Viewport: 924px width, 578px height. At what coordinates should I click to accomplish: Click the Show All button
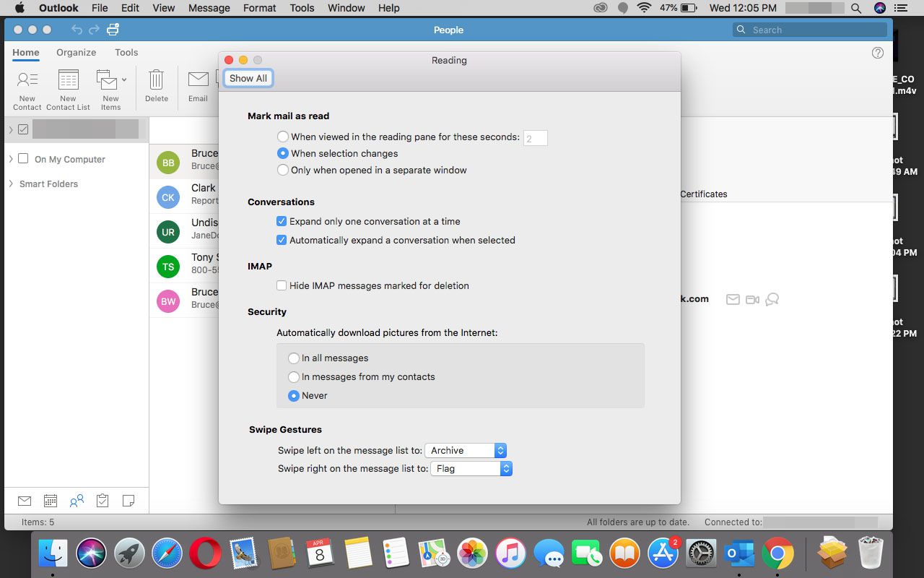(248, 78)
